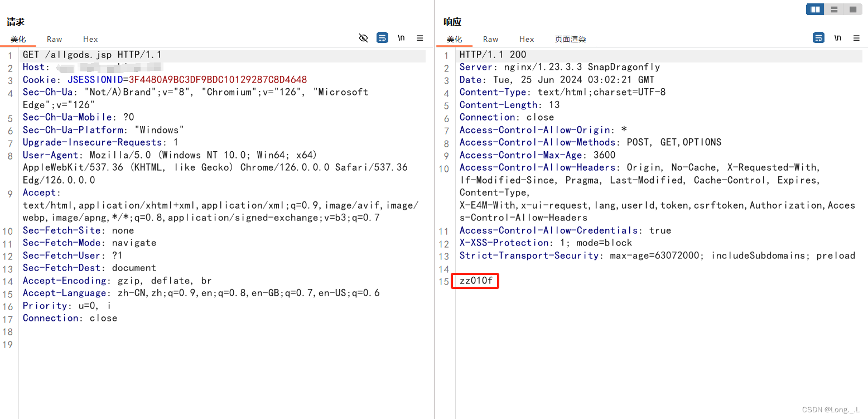Click the 'Access-Control-Max-Age: 3600' line
This screenshot has height=419, width=868.
pos(538,155)
